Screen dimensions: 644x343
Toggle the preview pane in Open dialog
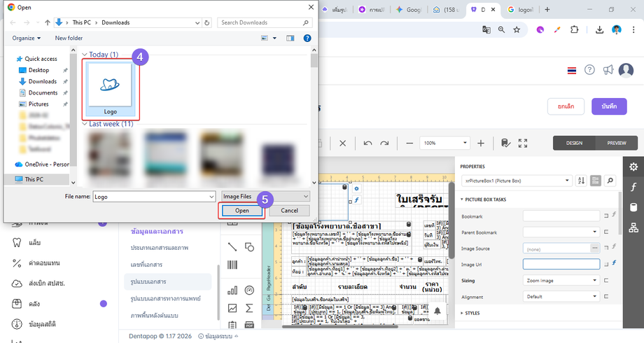pos(290,38)
